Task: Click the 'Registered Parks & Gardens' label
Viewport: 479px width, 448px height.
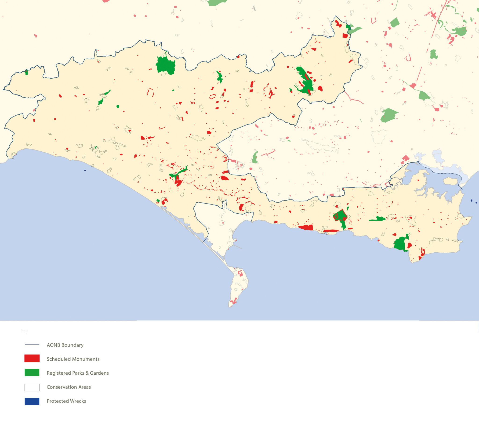Action: (78, 373)
